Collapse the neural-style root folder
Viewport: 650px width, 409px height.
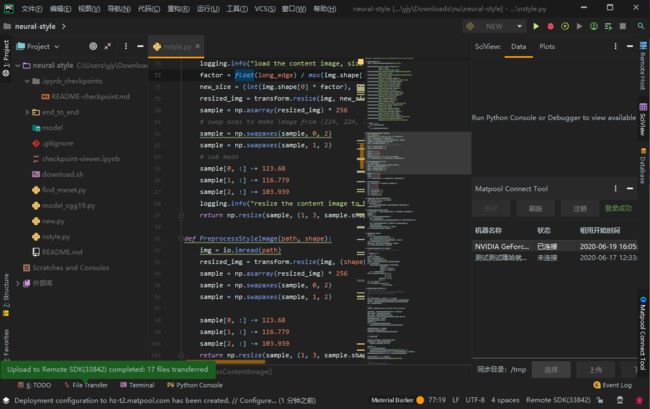point(18,65)
